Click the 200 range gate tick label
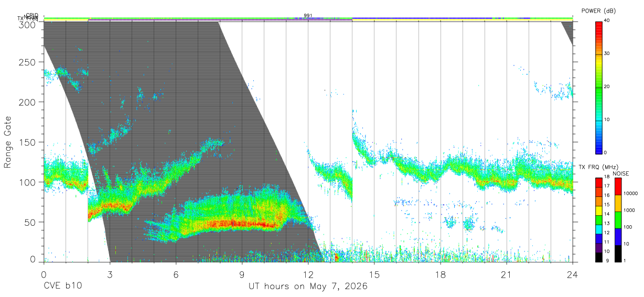This screenshot has width=644, height=297. [x=28, y=102]
